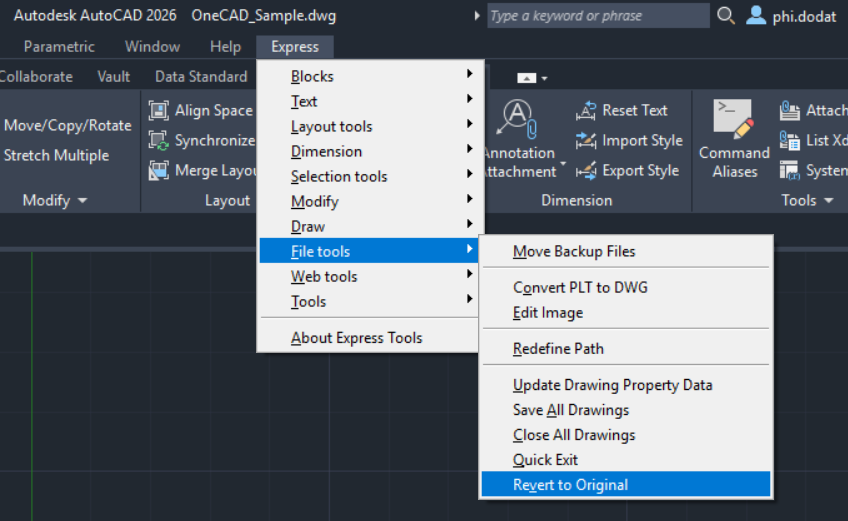Click the Merge Layout icon
The height and width of the screenshot is (521, 848).
click(158, 170)
